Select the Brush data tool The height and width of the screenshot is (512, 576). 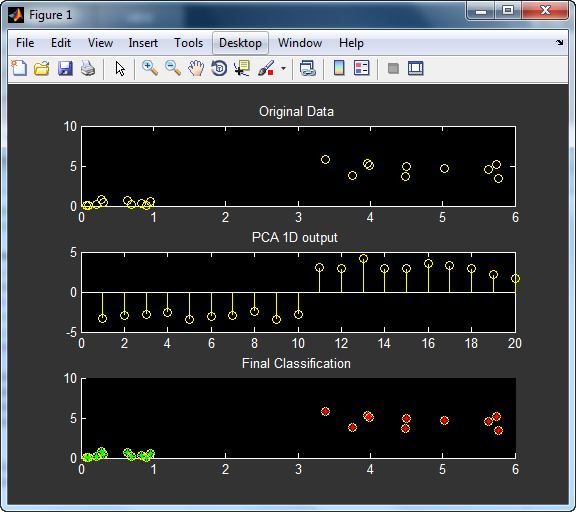click(x=266, y=68)
